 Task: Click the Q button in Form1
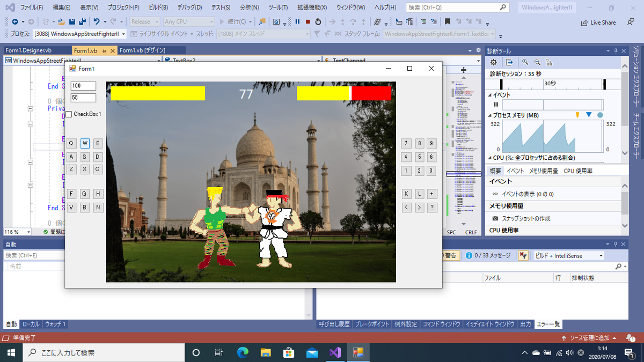(71, 143)
